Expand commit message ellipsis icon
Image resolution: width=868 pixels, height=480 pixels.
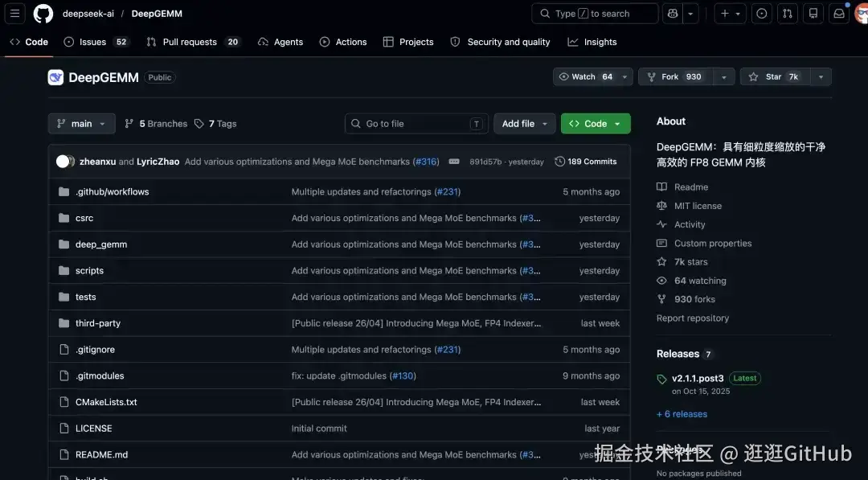(454, 161)
